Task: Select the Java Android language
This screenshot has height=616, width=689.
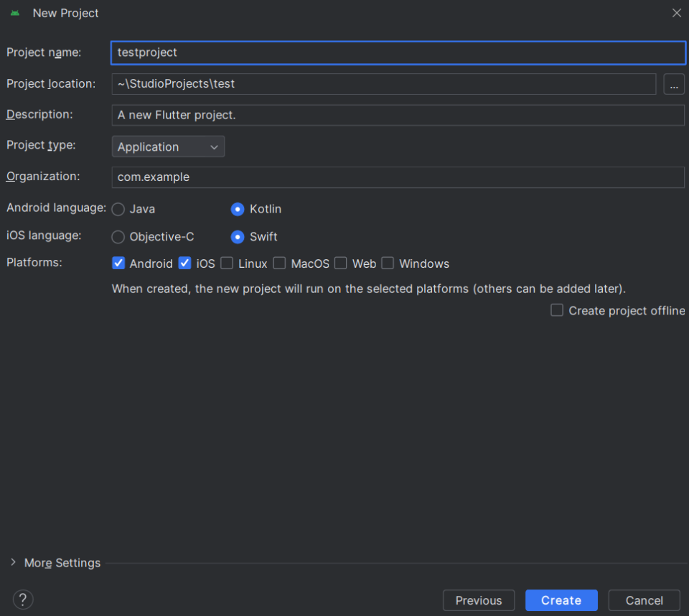Action: [118, 209]
